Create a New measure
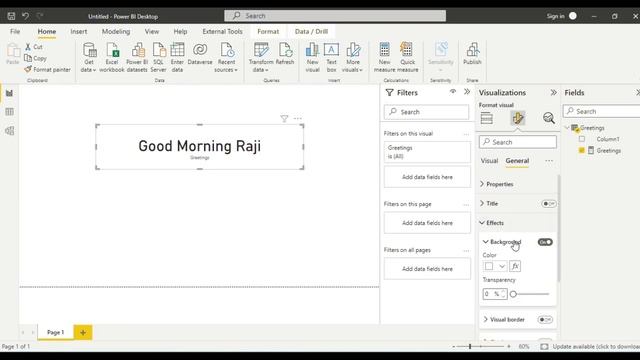Viewport: 640px width, 360px height. click(384, 58)
